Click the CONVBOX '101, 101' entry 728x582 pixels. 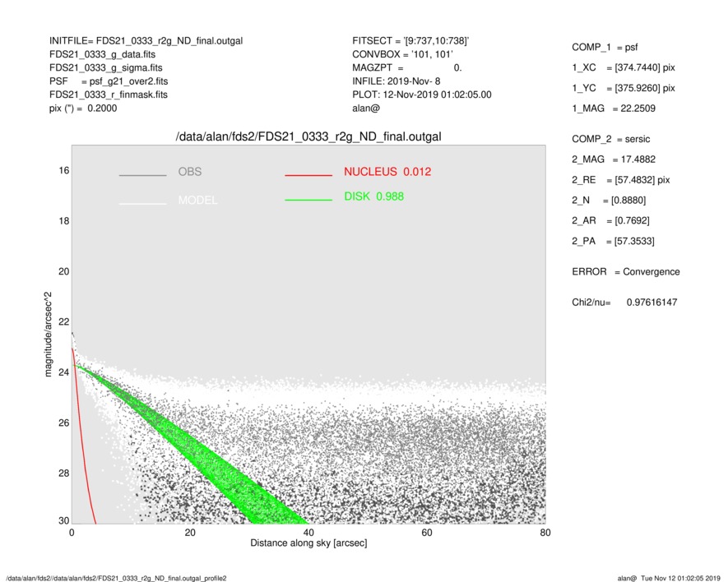click(x=402, y=54)
